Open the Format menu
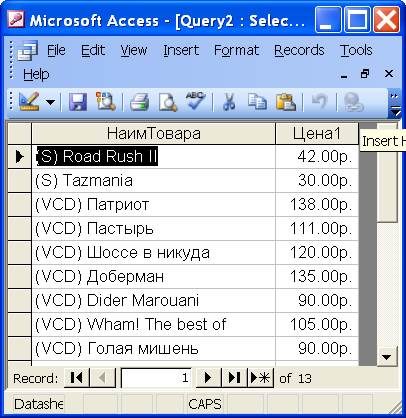This screenshot has height=418, width=406. coord(236,50)
